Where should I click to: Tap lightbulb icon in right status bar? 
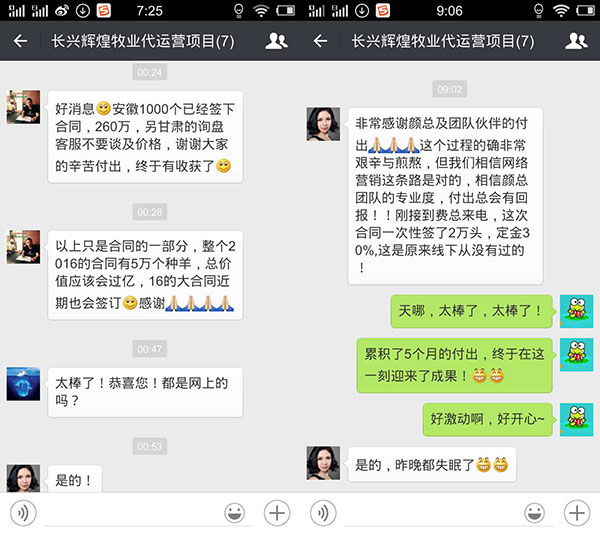click(x=538, y=11)
